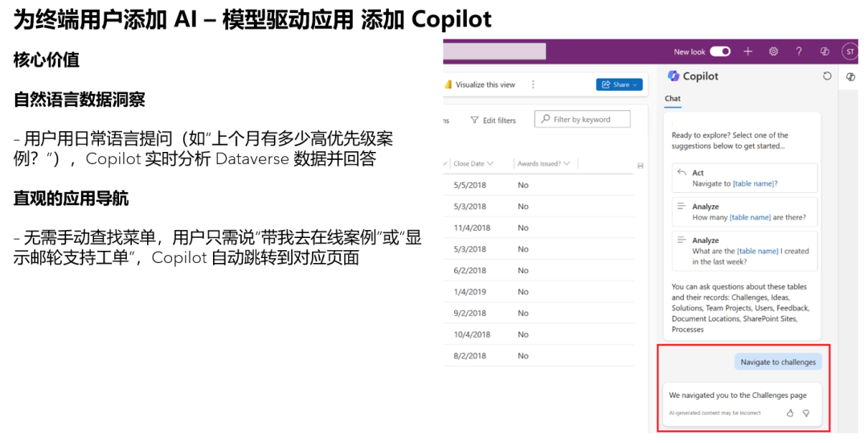This screenshot has width=868, height=443.
Task: Click the Power BI Visualize icon
Action: 448,84
